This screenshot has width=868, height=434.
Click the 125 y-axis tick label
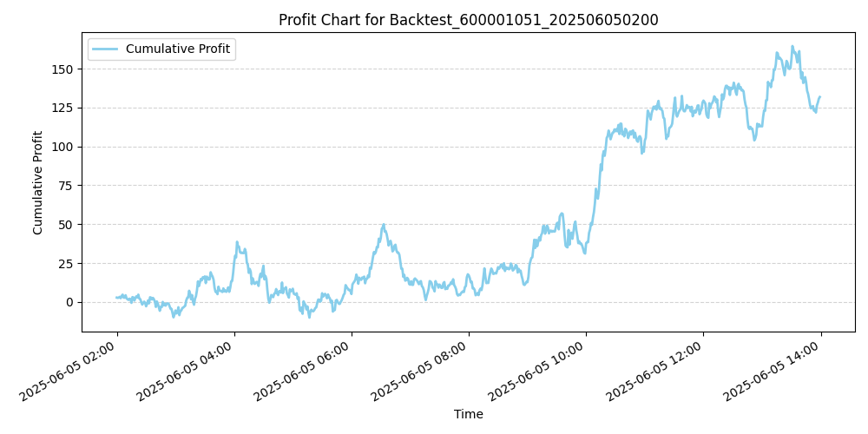pos(65,108)
